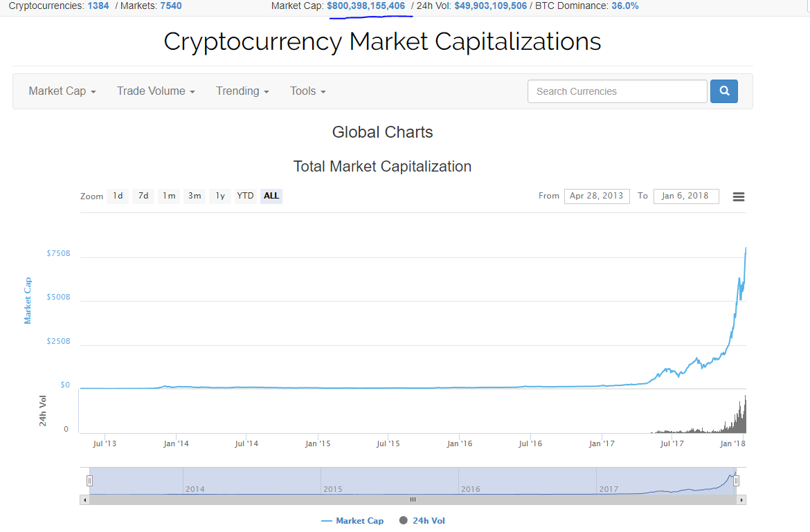The height and width of the screenshot is (532, 810).
Task: Click the underlined Market Cap value link
Action: tap(366, 6)
